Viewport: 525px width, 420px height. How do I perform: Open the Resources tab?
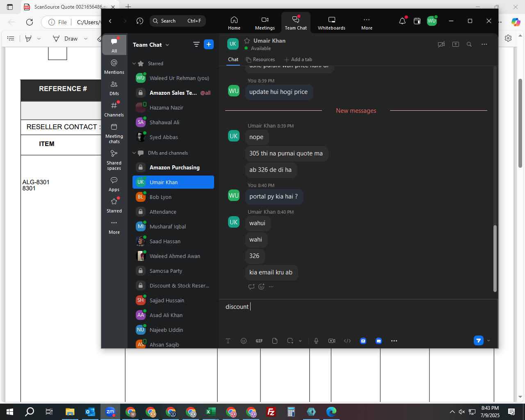[260, 59]
